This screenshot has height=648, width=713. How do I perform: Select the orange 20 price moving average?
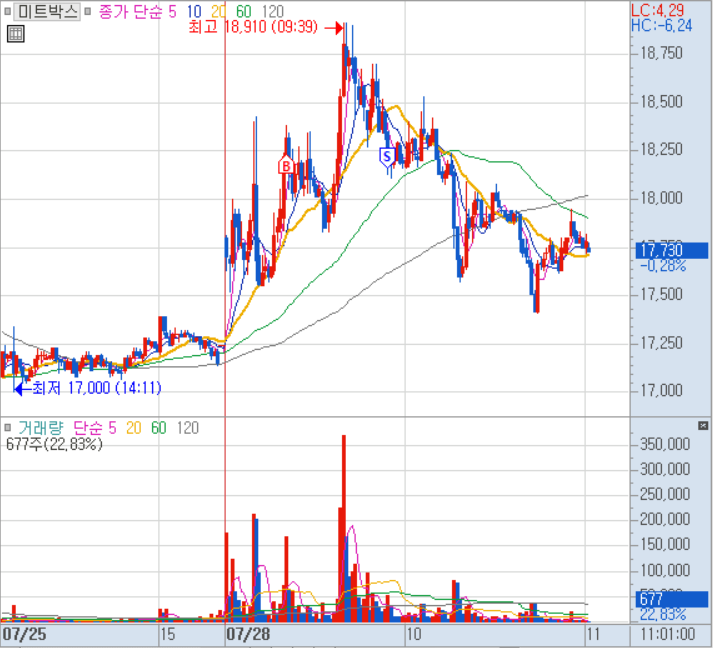[219, 12]
